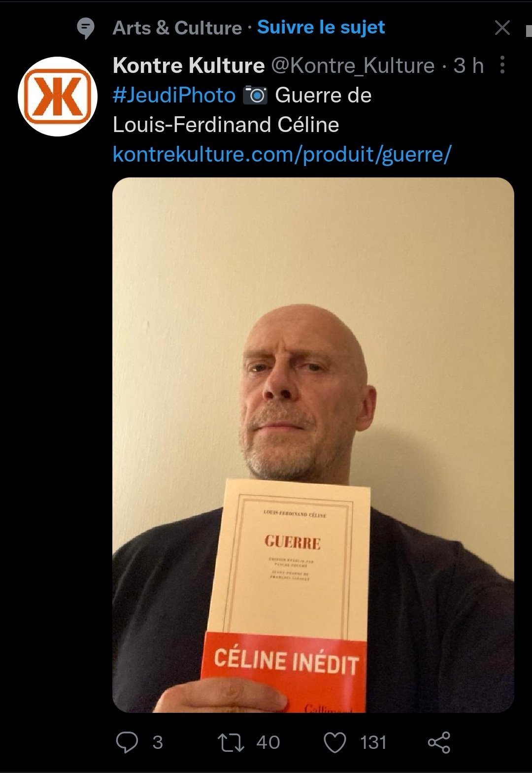Click the reply count 3
The width and height of the screenshot is (532, 773).
tap(158, 742)
